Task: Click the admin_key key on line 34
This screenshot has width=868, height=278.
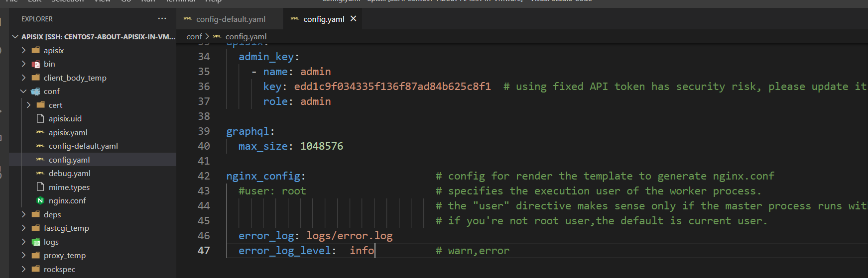Action: click(x=266, y=57)
